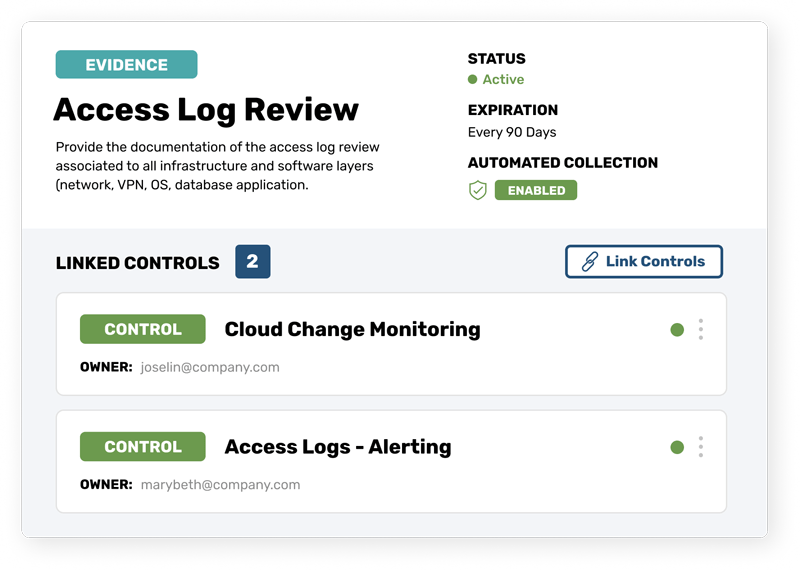Click CONTROL badge on Access Logs - Alerting

pos(143,447)
